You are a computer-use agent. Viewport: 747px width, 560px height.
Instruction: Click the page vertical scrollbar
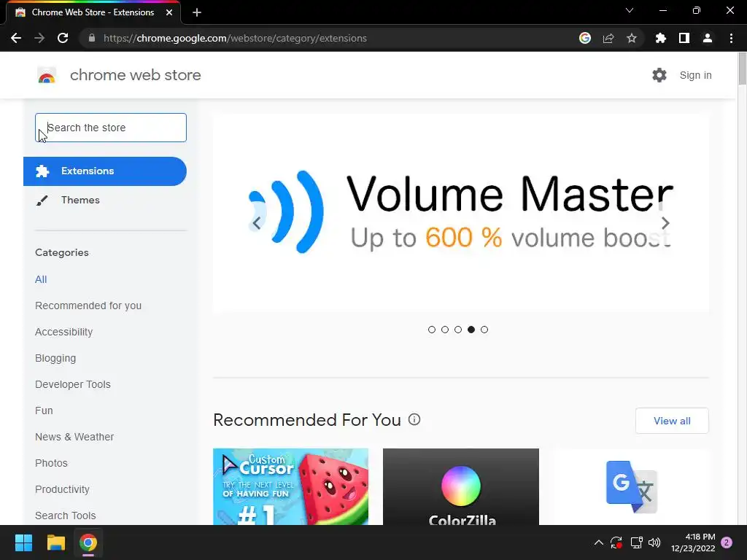click(x=742, y=69)
